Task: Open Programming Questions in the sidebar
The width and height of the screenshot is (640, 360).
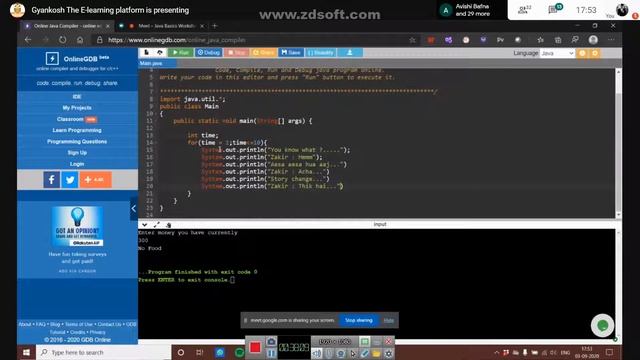Action: click(77, 142)
